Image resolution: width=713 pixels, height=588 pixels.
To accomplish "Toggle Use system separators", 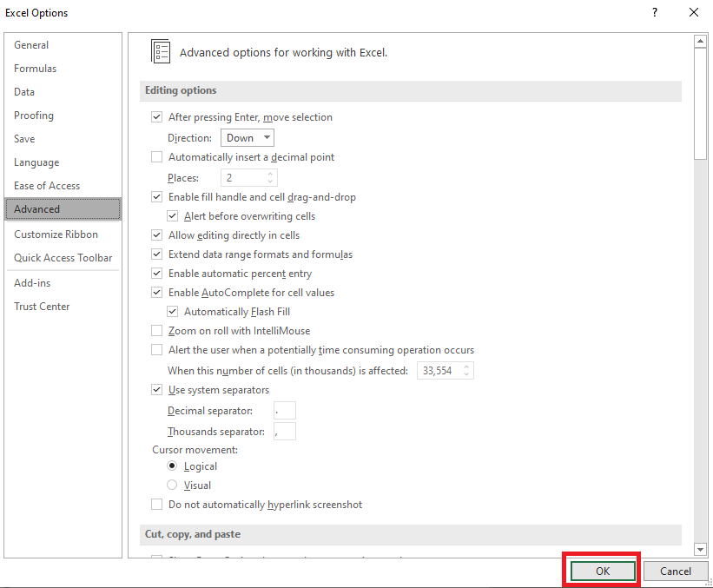I will point(157,390).
